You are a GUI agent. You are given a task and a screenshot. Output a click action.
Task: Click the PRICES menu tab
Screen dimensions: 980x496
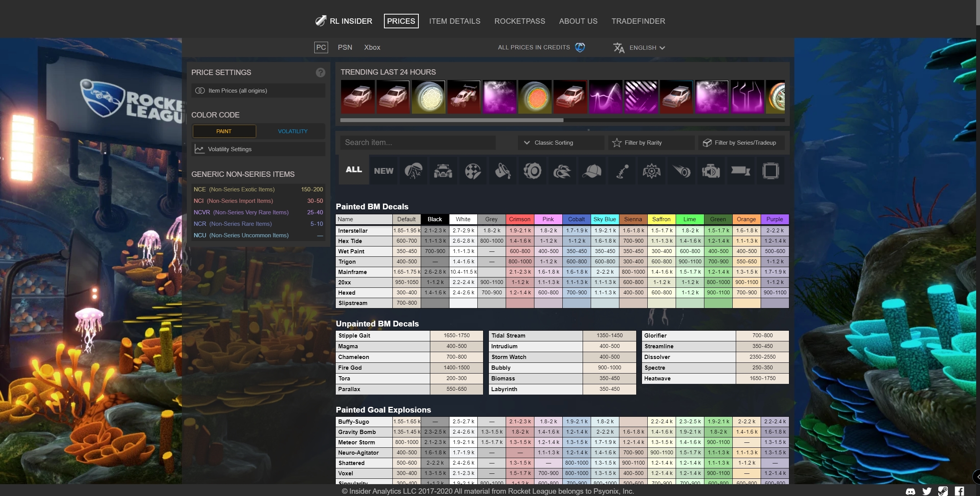coord(400,20)
